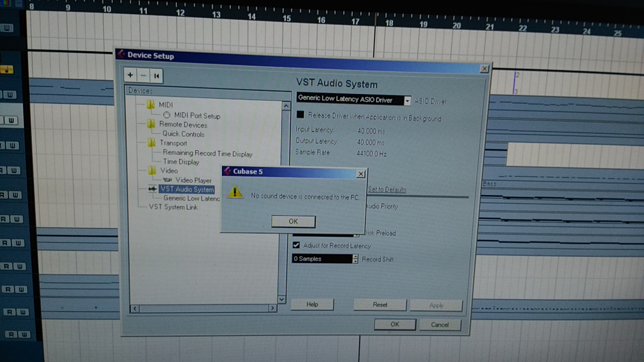Select MIDI in the Devices tree
The width and height of the screenshot is (644, 362).
click(166, 105)
